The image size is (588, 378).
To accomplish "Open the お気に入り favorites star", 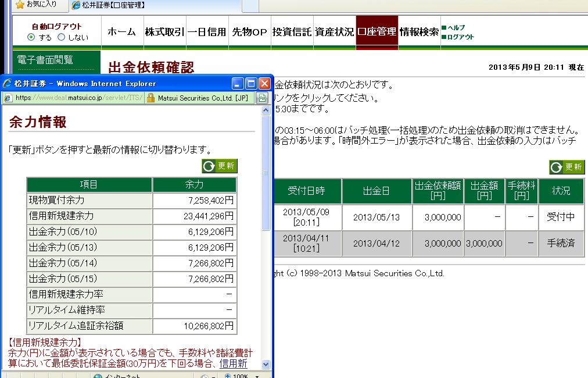I will tap(20, 5).
